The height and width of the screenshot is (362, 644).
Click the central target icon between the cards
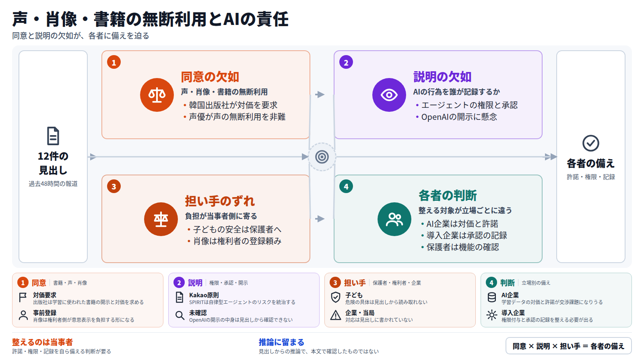tap(322, 157)
